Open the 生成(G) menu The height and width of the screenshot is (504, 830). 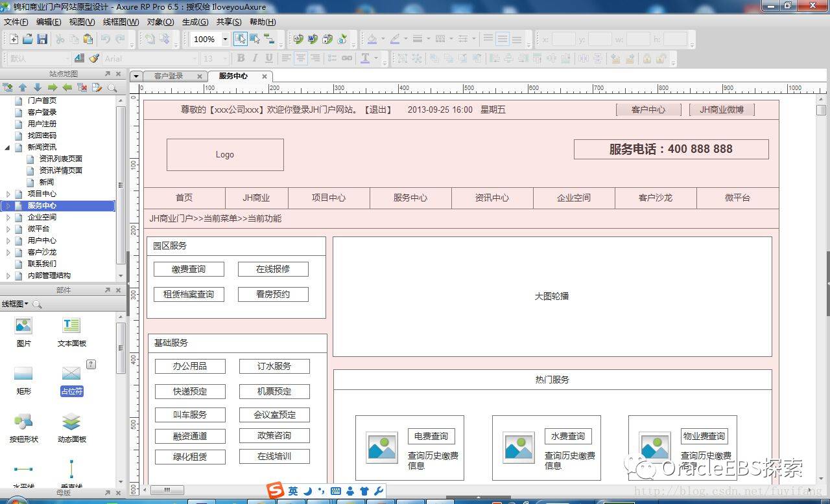tap(195, 22)
